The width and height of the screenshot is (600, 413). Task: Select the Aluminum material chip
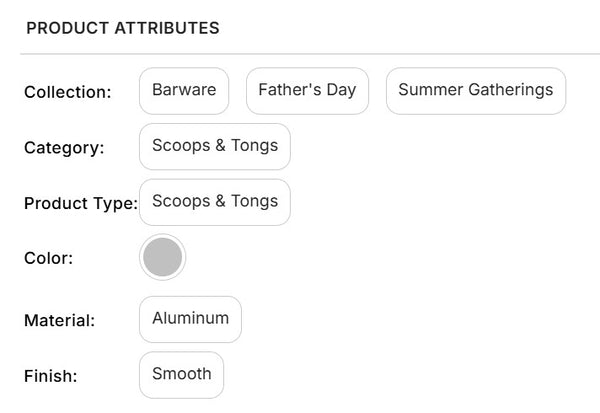pos(190,319)
